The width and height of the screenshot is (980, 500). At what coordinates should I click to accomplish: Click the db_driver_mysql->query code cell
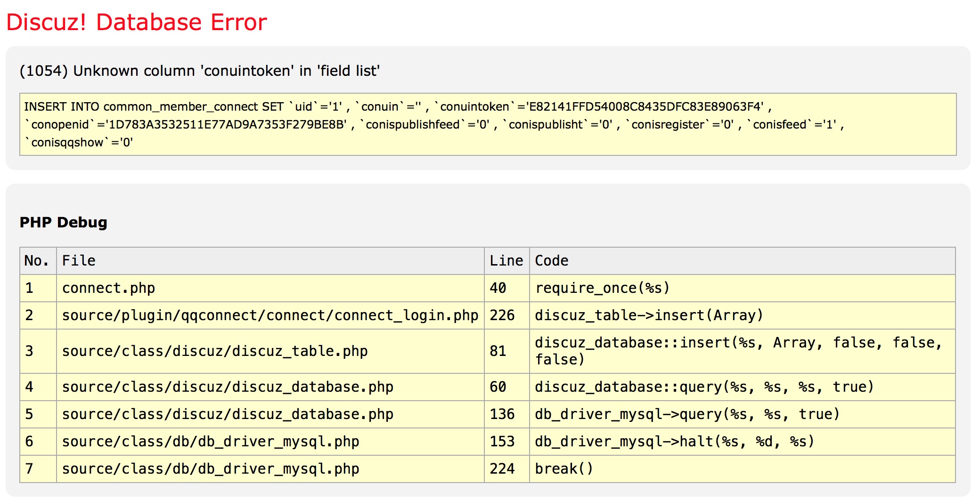pyautogui.click(x=687, y=414)
